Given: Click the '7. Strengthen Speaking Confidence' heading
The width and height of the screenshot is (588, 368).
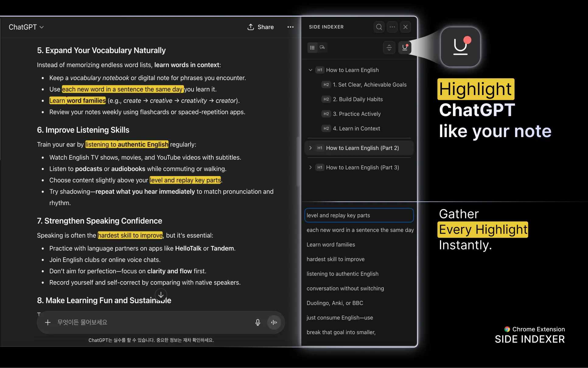Looking at the screenshot, I should click(x=100, y=221).
